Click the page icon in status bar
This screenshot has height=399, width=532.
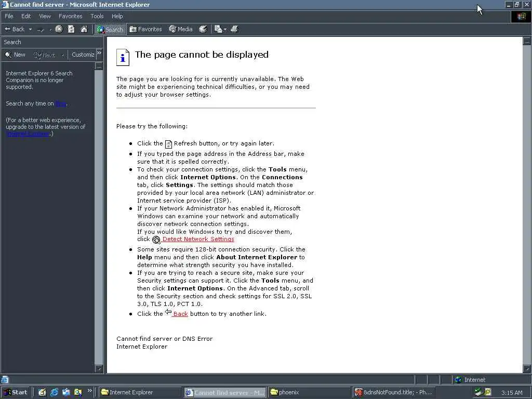pos(5,379)
